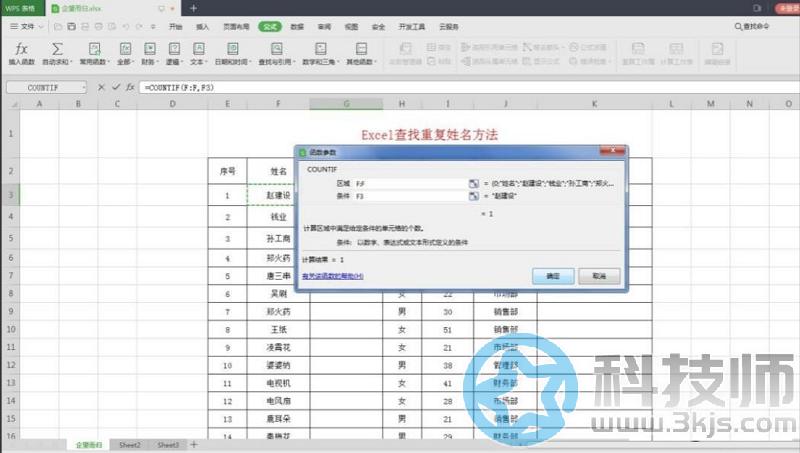Open the All functions (全部) icon
Viewport: 800px width, 453px height.
(x=125, y=49)
